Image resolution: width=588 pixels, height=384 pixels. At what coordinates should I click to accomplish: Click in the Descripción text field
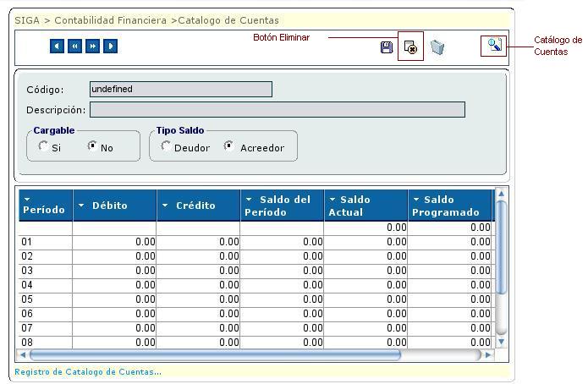click(277, 109)
